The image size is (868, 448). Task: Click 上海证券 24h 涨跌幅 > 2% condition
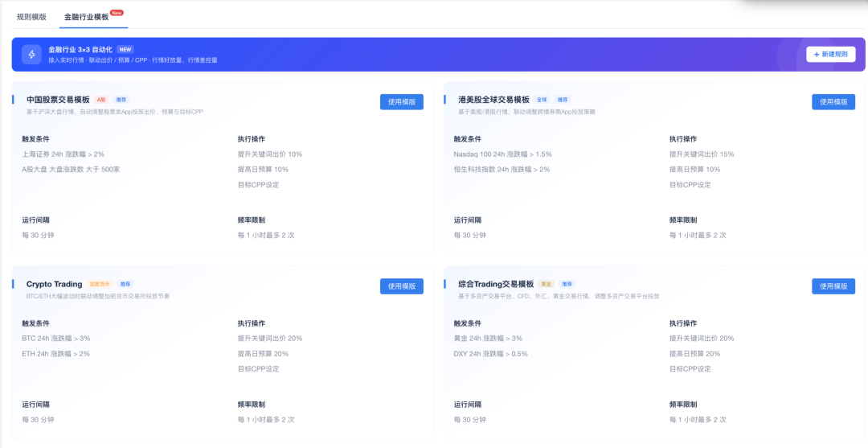(x=63, y=154)
